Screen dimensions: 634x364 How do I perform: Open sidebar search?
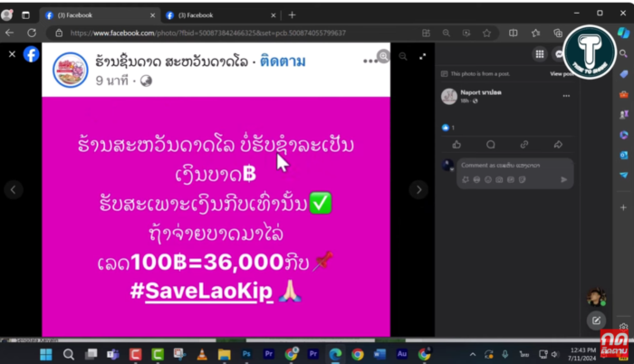pos(623,53)
